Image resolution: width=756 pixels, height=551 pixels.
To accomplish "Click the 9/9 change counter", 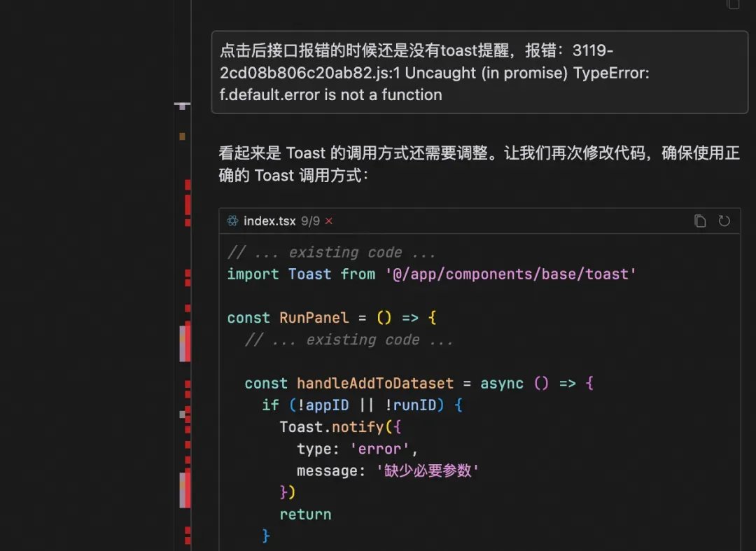I will pyautogui.click(x=310, y=221).
